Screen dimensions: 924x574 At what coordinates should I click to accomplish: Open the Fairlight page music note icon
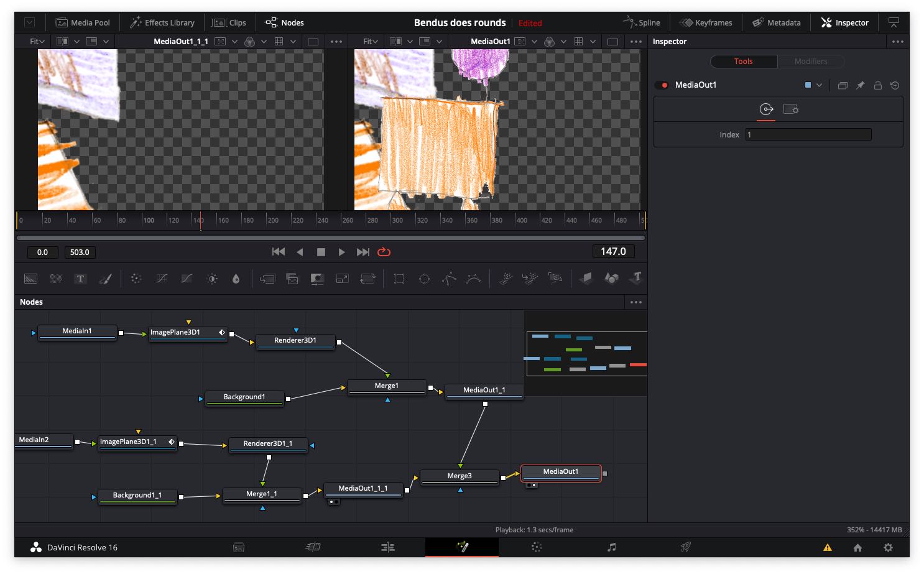coord(612,547)
